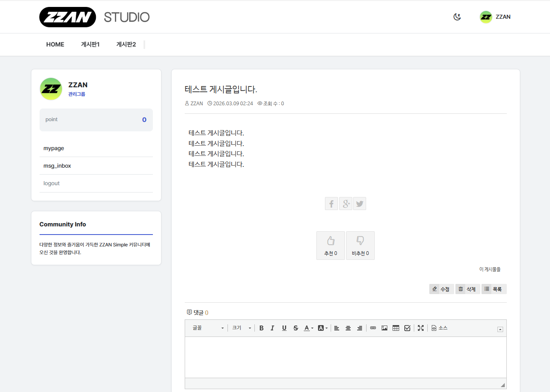Share the post on Google Plus
Viewport: 550px width, 392px height.
click(x=346, y=204)
